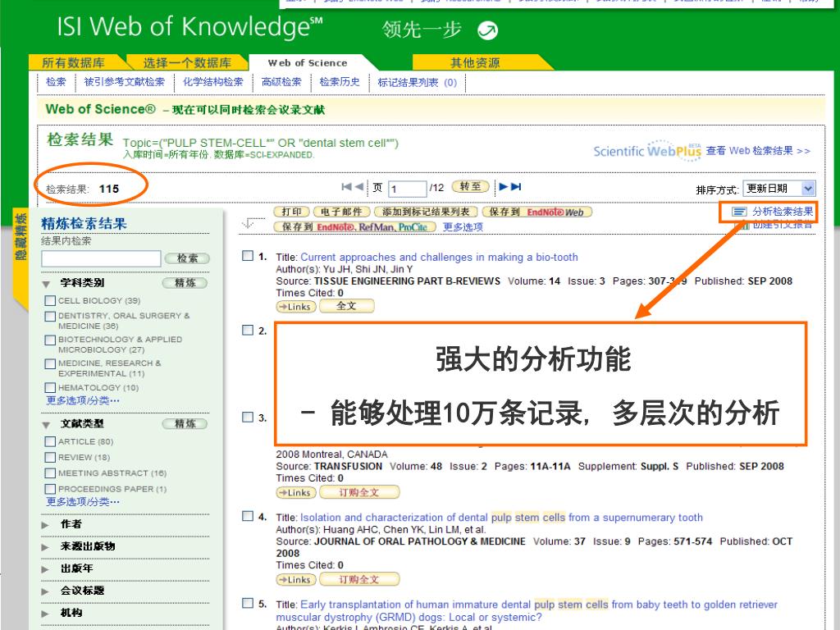Click the 打印 print button
This screenshot has height=630, width=840.
coord(292,212)
